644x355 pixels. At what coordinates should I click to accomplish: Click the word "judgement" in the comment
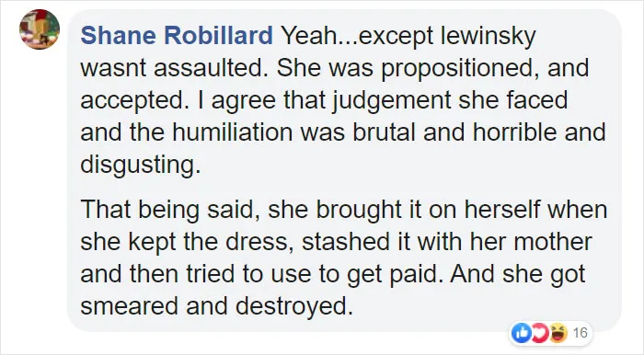391,101
